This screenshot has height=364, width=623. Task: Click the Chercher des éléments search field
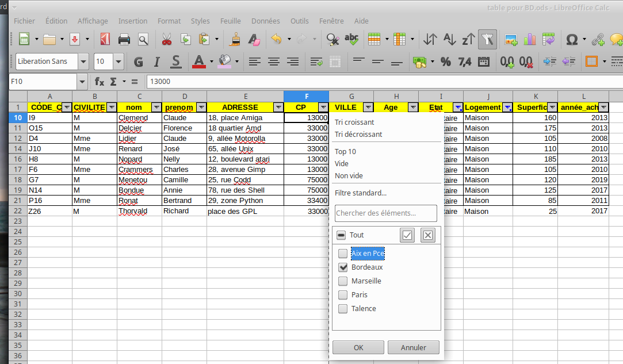coord(385,213)
